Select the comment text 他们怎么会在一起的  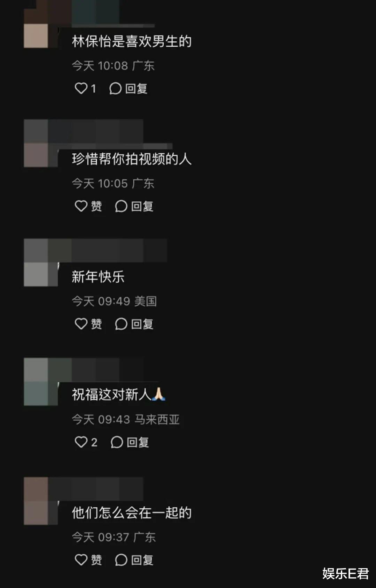click(132, 513)
